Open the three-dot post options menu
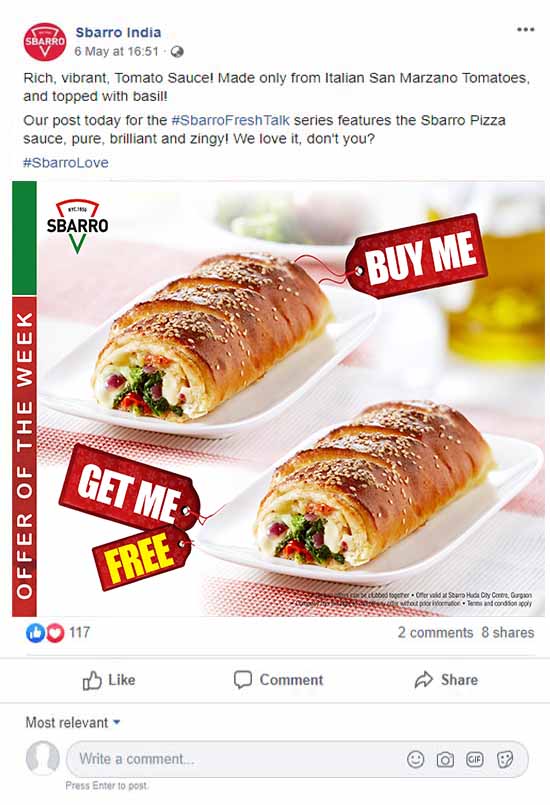Image resolution: width=550 pixels, height=805 pixels. click(x=525, y=30)
